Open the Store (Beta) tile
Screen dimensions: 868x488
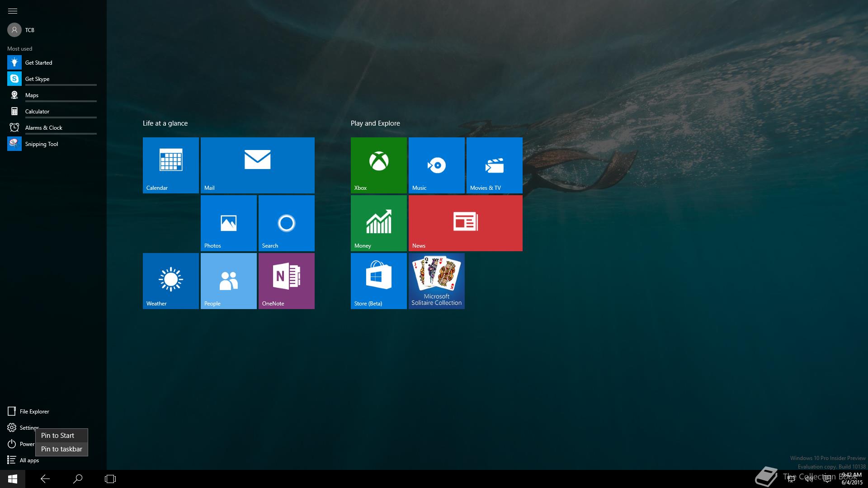(x=378, y=281)
